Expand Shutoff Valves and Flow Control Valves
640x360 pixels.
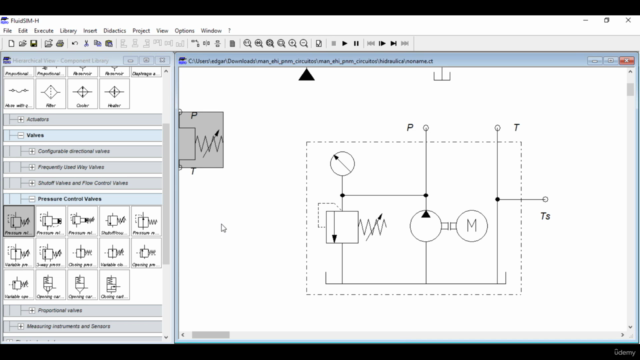(32, 183)
